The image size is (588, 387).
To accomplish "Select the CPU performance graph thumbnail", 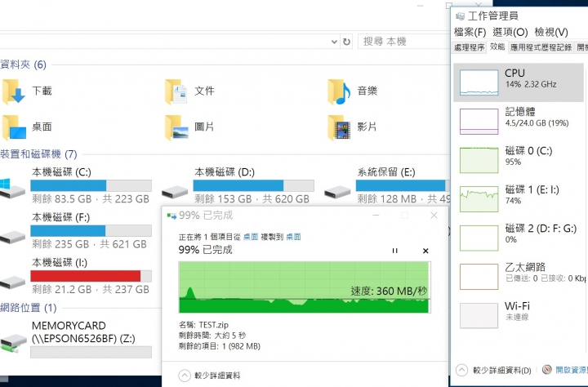I will pos(479,82).
